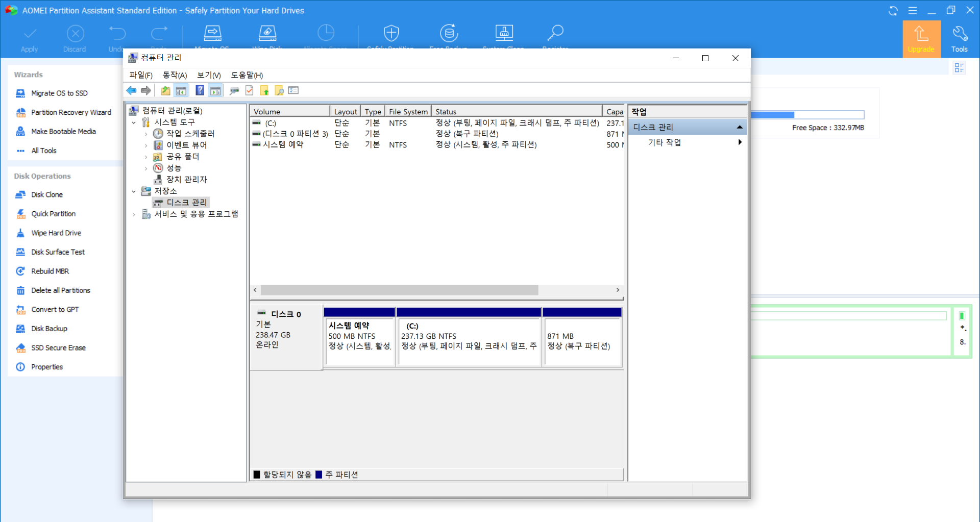
Task: Click the checklist settings toolbar icon
Action: [293, 90]
